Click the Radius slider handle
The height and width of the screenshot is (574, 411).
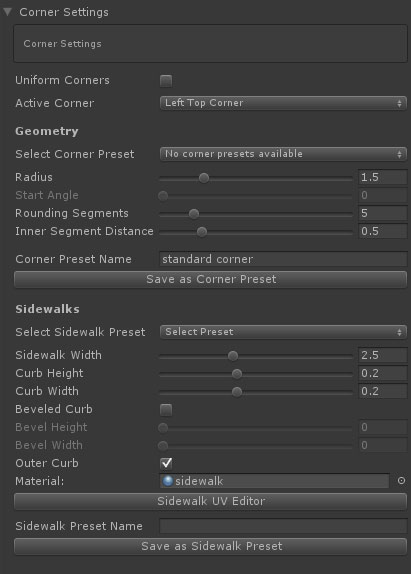tap(204, 178)
